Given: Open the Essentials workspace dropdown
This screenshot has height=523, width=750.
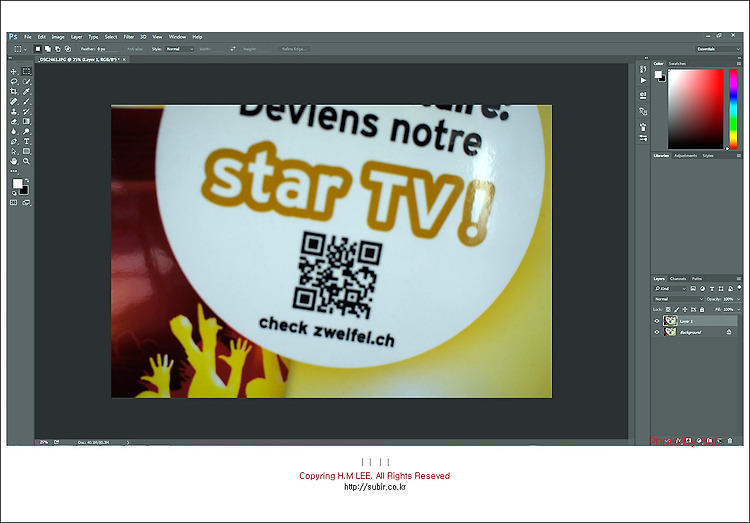Looking at the screenshot, I should (x=718, y=49).
